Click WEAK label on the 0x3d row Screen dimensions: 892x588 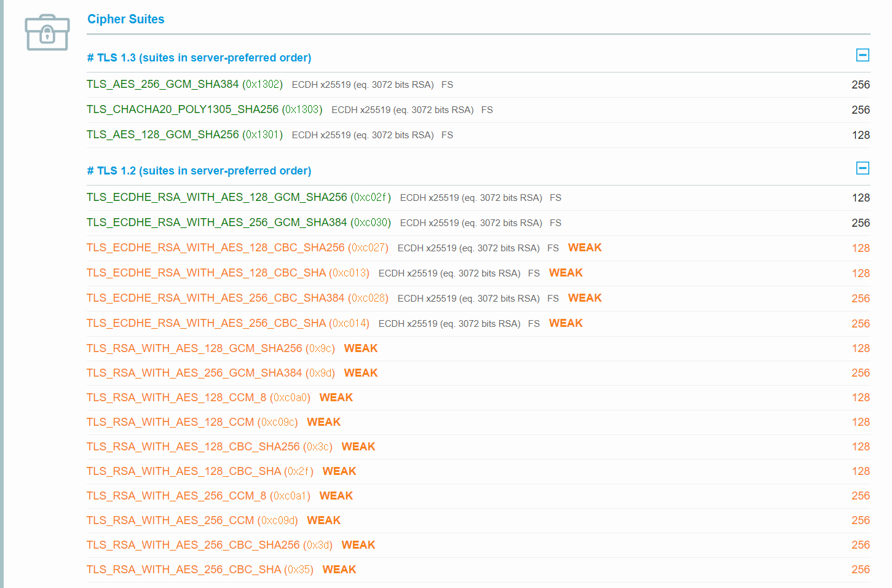358,545
